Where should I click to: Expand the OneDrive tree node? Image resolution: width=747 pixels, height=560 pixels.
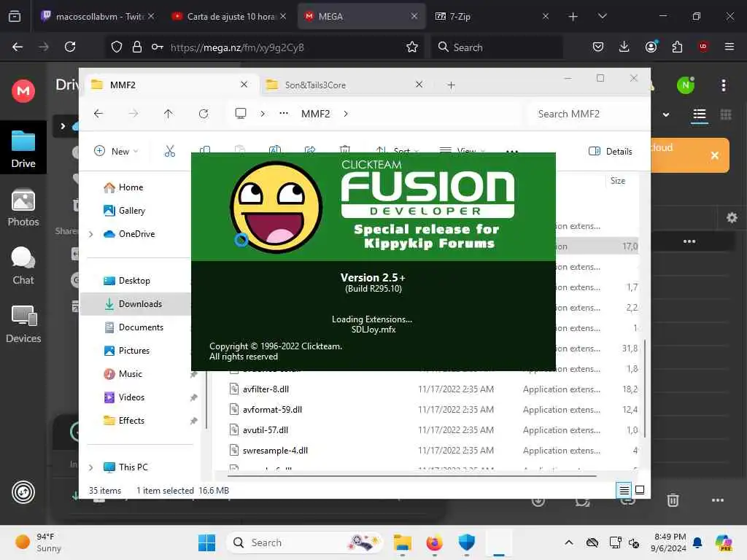[x=91, y=234]
